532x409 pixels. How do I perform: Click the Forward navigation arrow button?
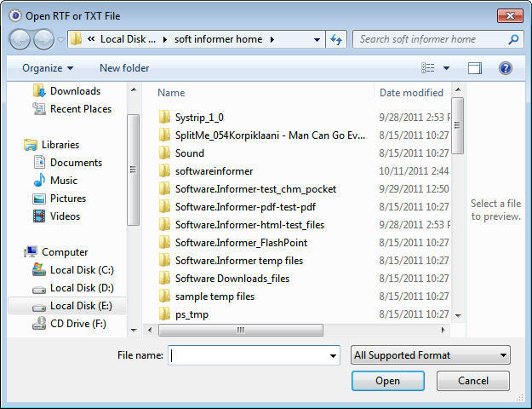pyautogui.click(x=43, y=39)
